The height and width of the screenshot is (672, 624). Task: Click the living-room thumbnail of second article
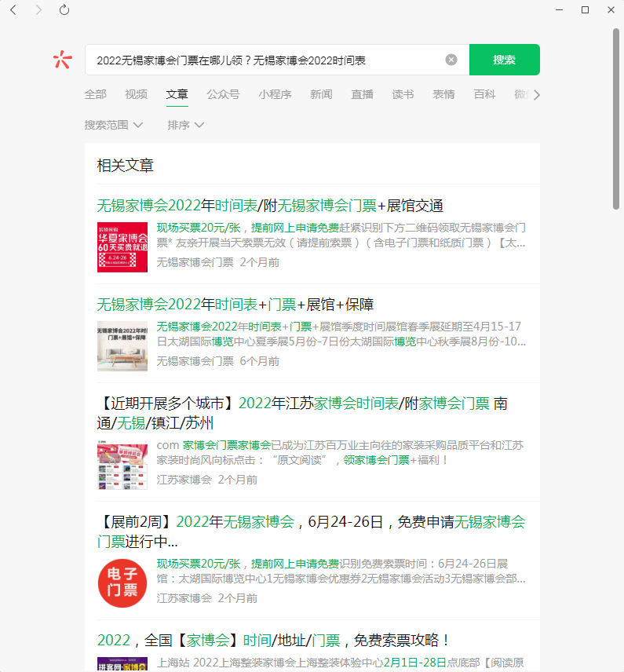pos(122,346)
